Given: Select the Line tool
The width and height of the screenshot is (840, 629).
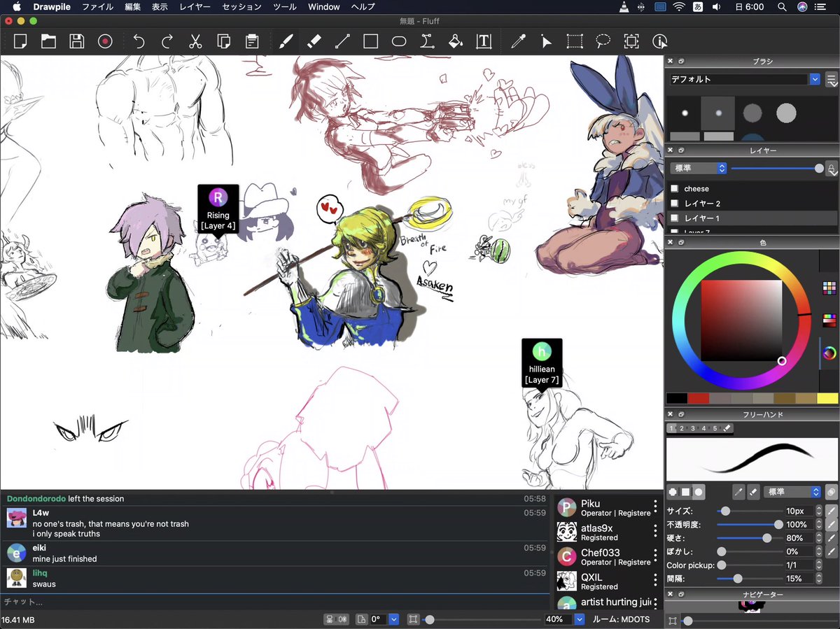Looking at the screenshot, I should point(342,42).
